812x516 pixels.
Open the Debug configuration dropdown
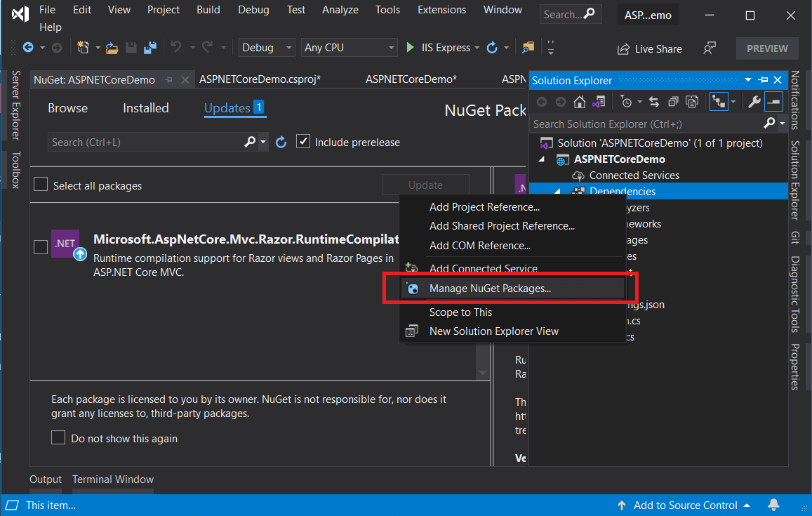[267, 48]
